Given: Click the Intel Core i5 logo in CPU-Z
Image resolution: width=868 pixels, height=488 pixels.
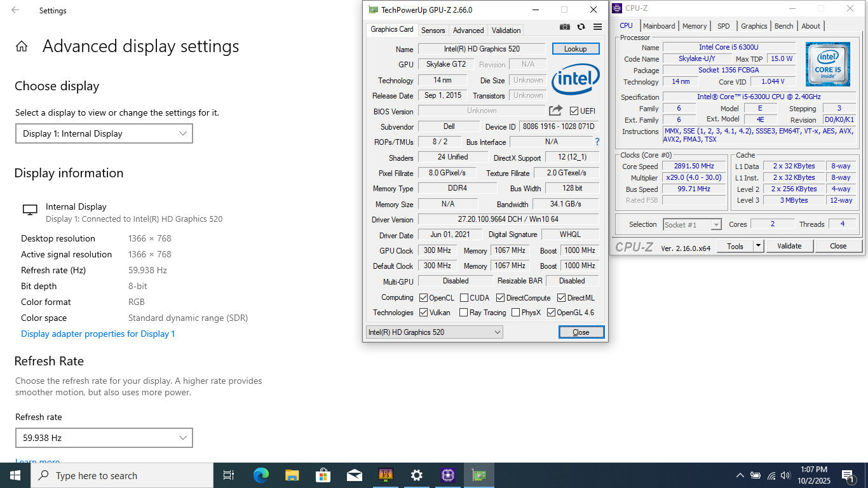Looking at the screenshot, I should click(x=827, y=64).
